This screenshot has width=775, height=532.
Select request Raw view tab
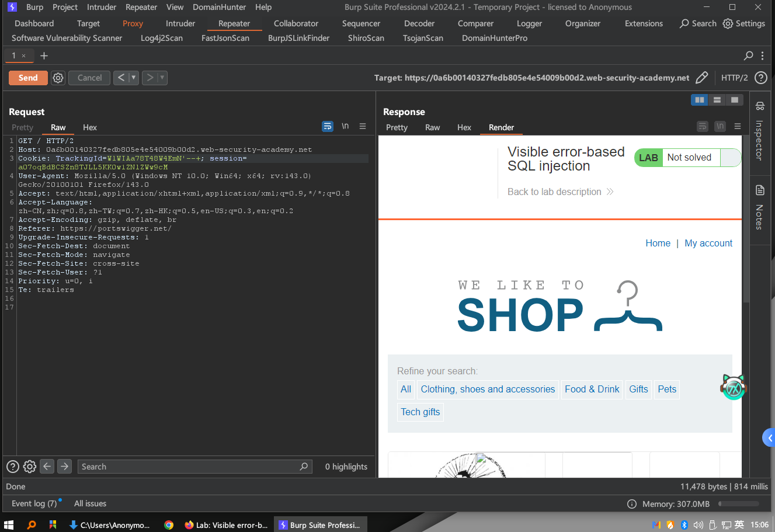(x=58, y=127)
